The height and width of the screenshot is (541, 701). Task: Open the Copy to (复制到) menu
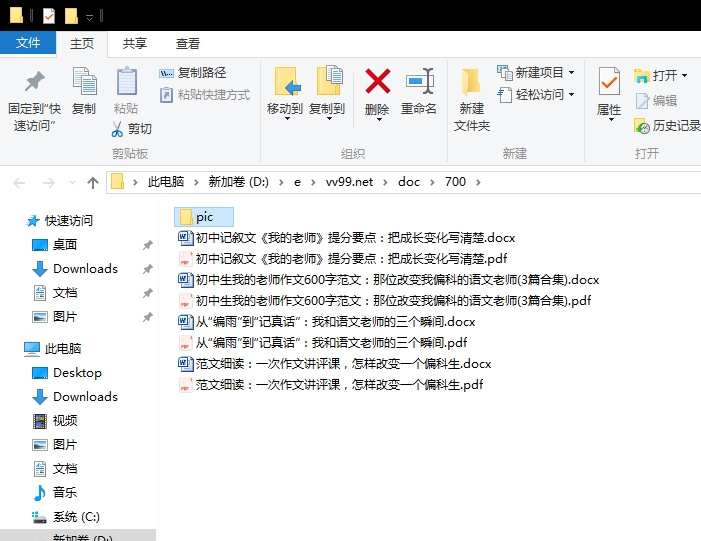click(327, 94)
